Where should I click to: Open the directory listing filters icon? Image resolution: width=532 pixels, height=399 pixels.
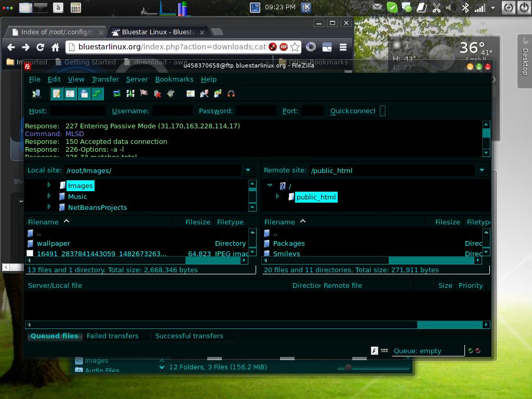(191, 94)
